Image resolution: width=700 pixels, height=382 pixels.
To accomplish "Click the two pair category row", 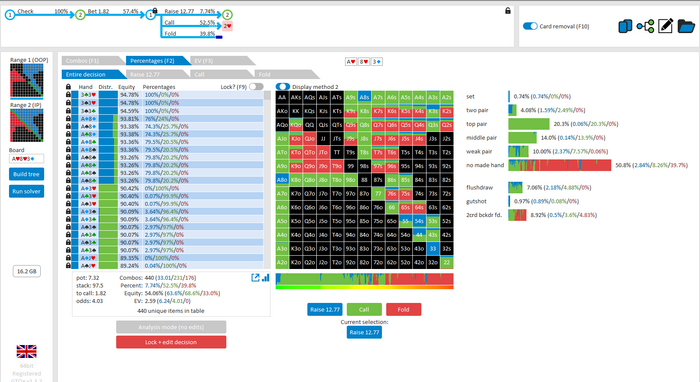I will coord(526,110).
